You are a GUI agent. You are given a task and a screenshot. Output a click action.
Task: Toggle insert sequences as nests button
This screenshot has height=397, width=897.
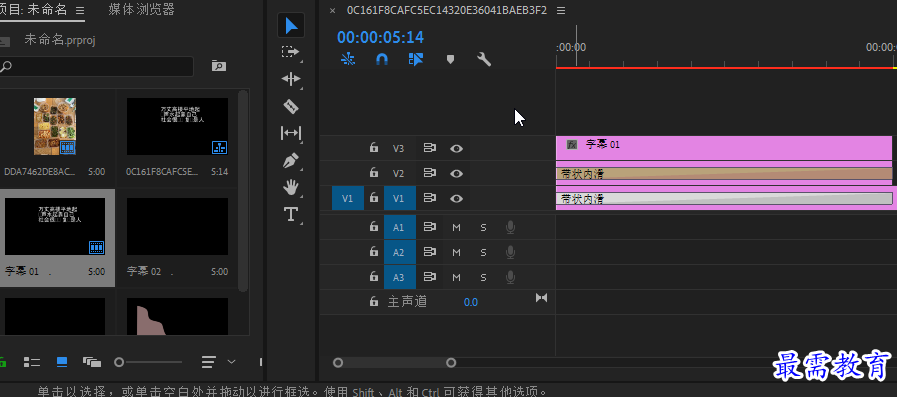[x=348, y=59]
